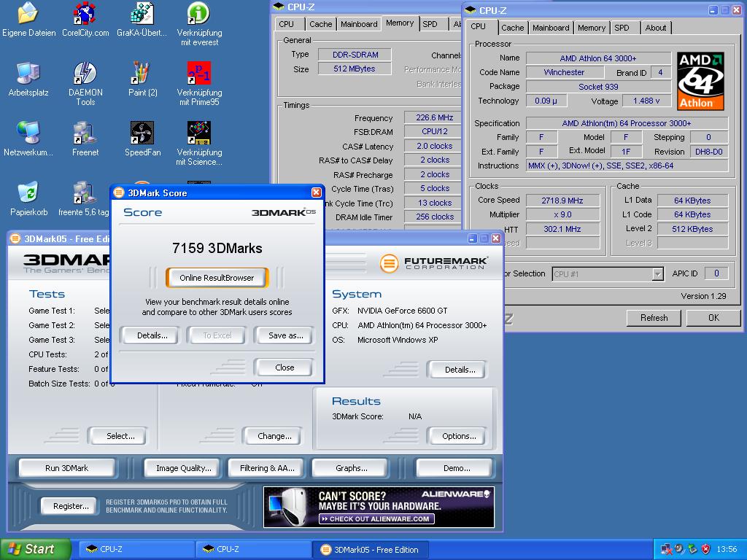747x560 pixels.
Task: Click the CPU name field AMD Athlon 64 3000+
Action: click(x=598, y=58)
